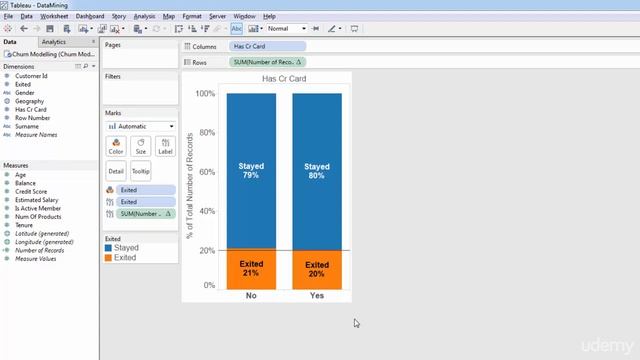
Task: Click the Tooltip button on Marks card
Action: (x=141, y=171)
